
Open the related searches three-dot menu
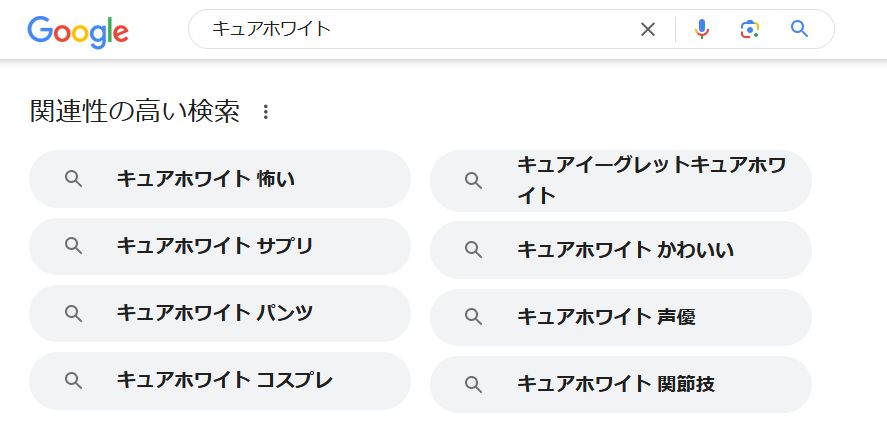(266, 113)
